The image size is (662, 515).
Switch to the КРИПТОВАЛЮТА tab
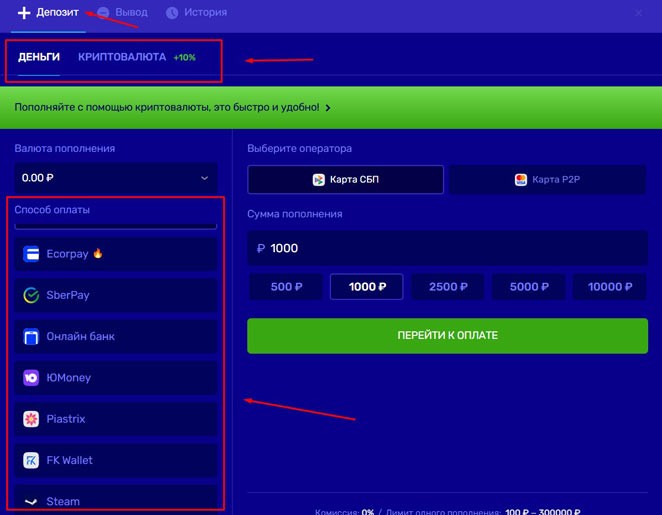[x=122, y=57]
